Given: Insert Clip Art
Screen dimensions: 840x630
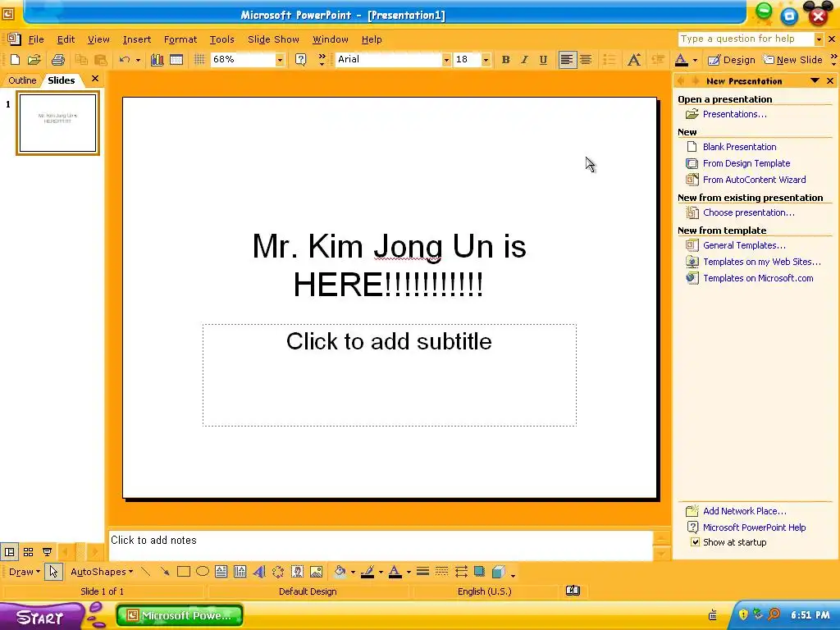Looking at the screenshot, I should point(297,572).
